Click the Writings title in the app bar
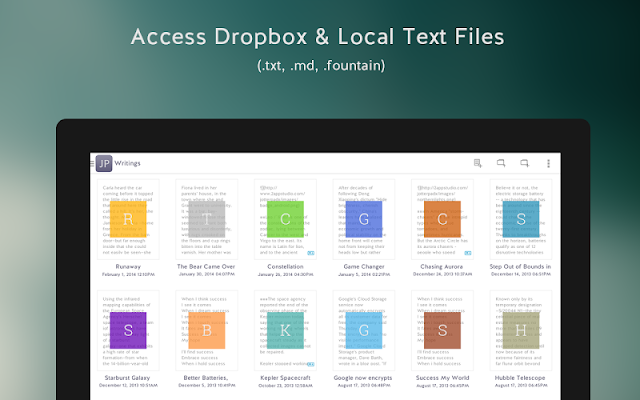This screenshot has height=400, width=640. (x=127, y=163)
